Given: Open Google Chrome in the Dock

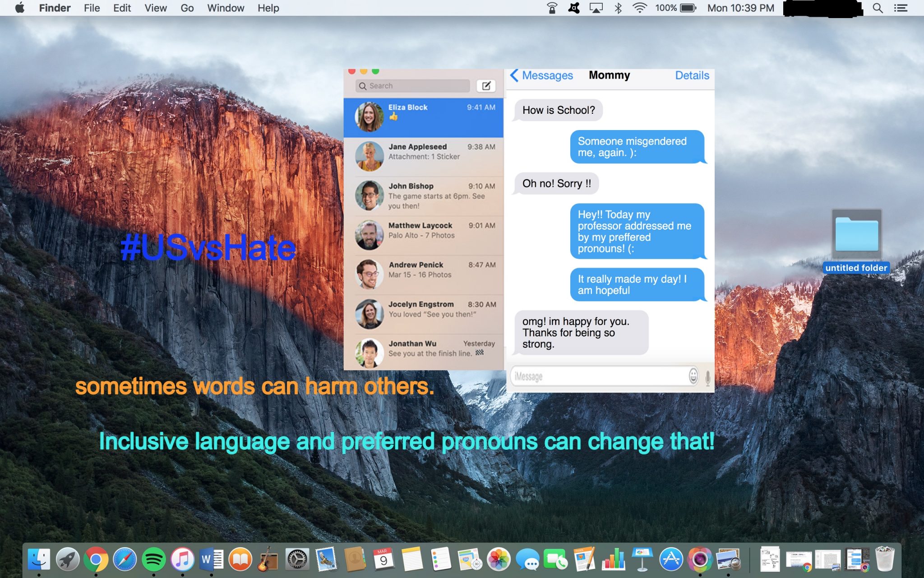Looking at the screenshot, I should coord(96,559).
